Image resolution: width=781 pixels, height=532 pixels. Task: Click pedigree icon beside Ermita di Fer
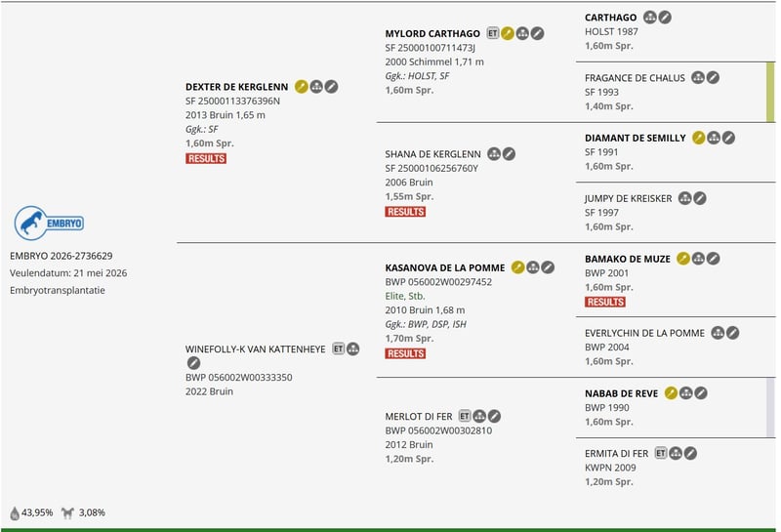[676, 453]
